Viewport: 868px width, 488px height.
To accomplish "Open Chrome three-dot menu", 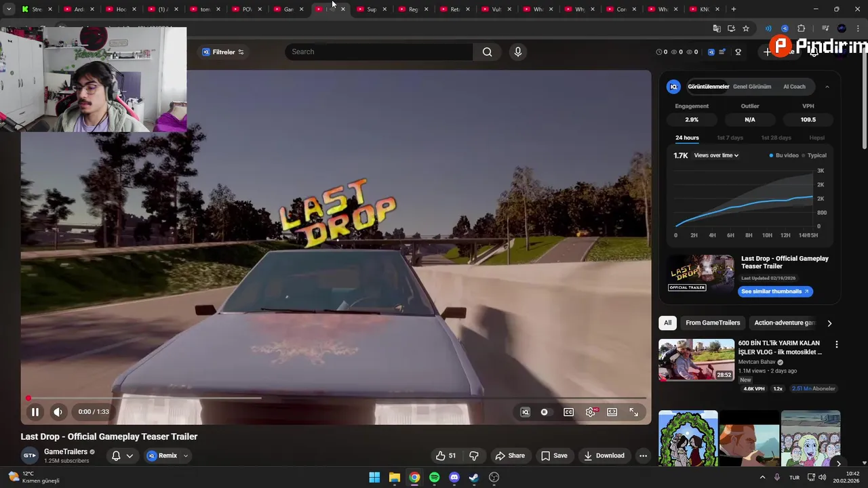I will point(859,28).
